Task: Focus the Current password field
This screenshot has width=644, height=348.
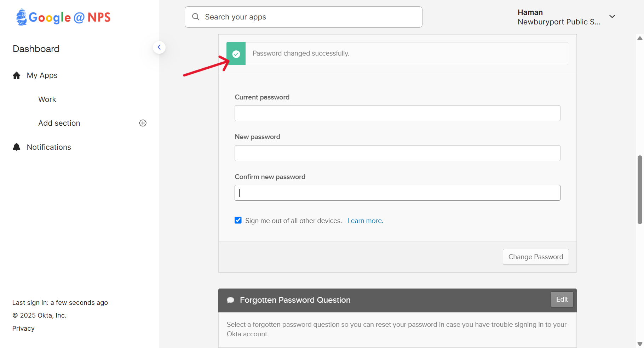Action: (x=397, y=113)
